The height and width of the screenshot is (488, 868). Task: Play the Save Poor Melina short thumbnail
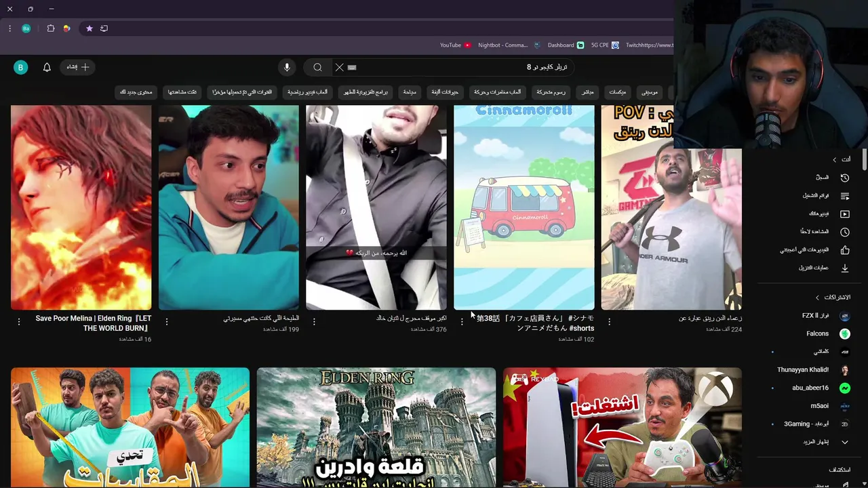tap(81, 207)
